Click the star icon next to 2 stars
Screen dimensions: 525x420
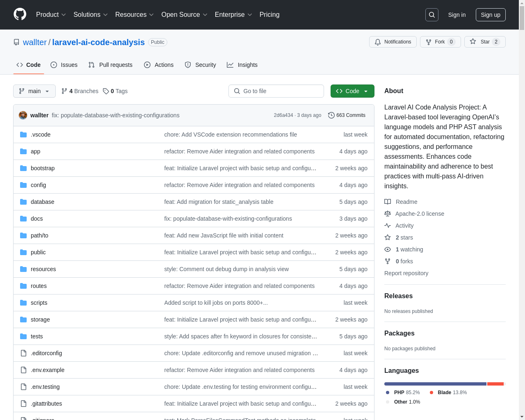[x=388, y=237]
